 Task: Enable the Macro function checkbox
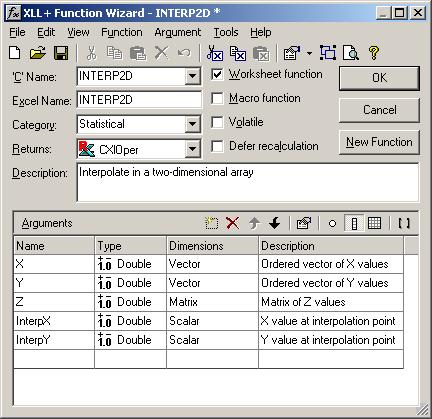tap(217, 98)
